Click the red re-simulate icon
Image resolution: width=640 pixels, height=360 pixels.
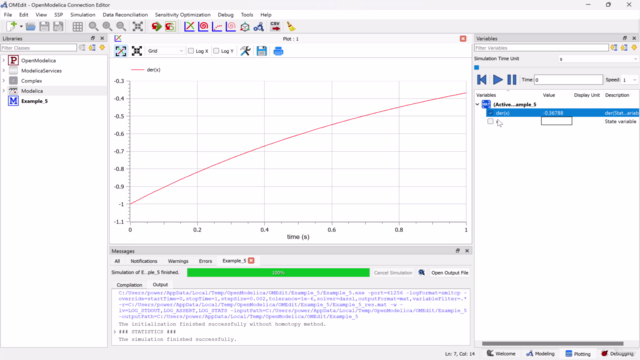coord(156,27)
